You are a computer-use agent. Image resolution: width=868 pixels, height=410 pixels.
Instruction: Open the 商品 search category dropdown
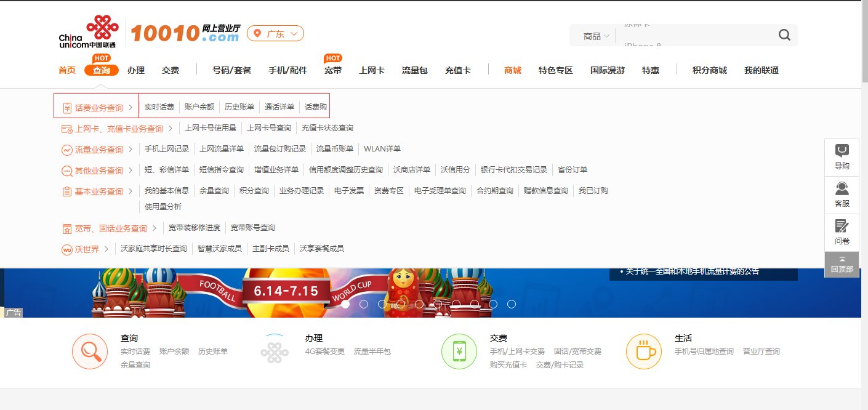click(x=593, y=36)
